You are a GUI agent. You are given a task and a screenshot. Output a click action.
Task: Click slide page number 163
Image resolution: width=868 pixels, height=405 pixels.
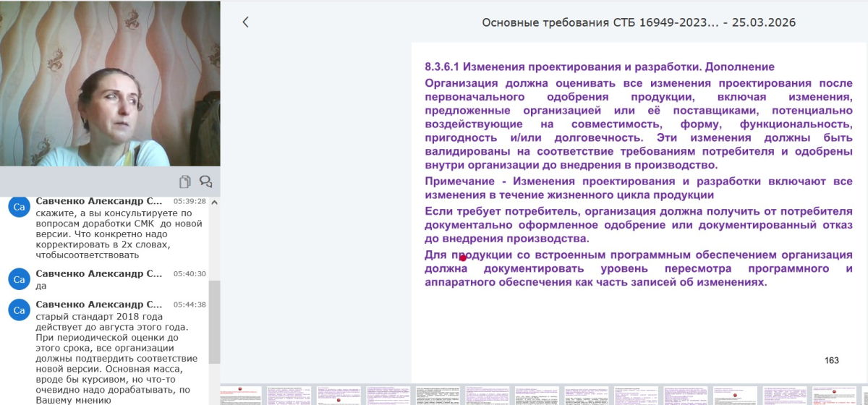(x=832, y=360)
